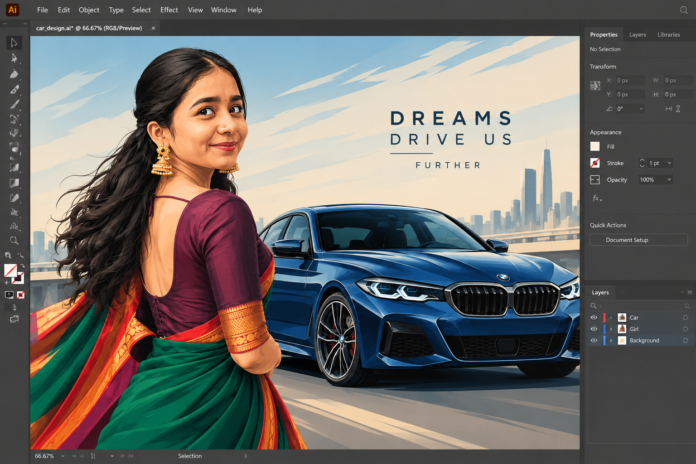
Task: Open the Object menu
Action: [89, 10]
